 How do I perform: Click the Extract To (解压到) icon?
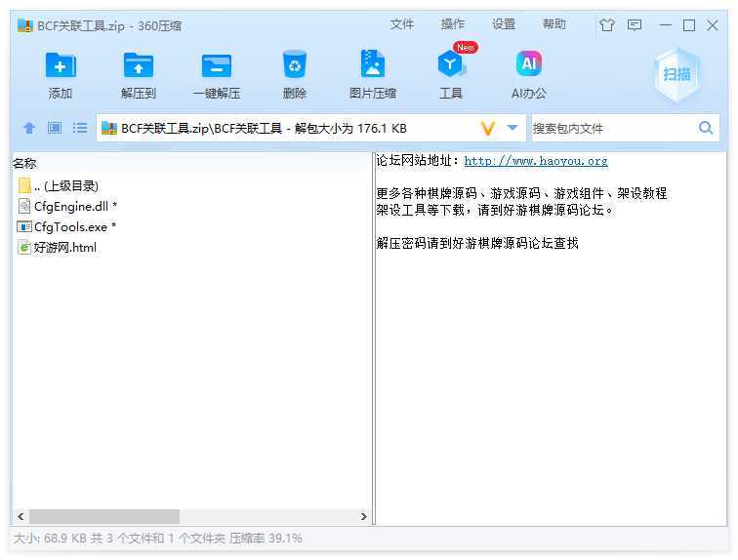point(139,66)
